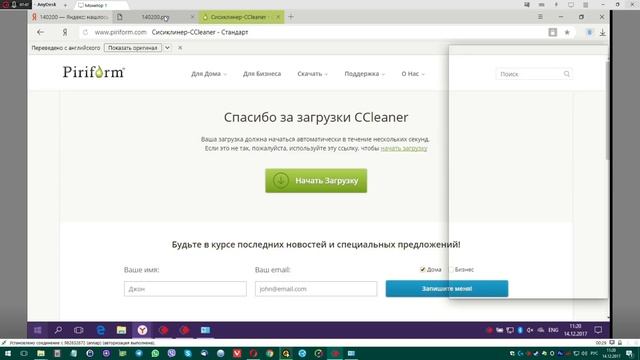Click the Начать Загрузку button
Viewport: 640px width, 360px height.
pos(316,180)
